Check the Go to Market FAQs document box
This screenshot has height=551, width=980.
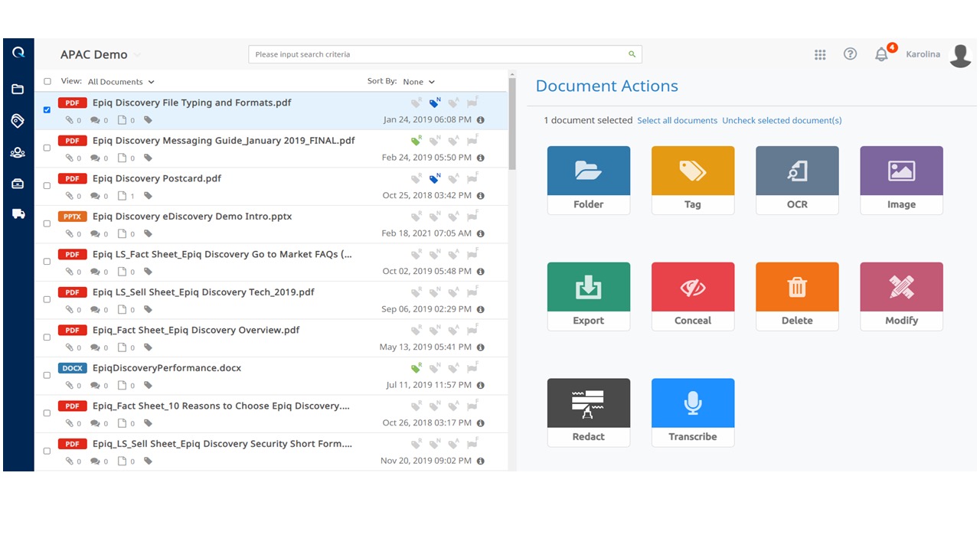pos(47,262)
